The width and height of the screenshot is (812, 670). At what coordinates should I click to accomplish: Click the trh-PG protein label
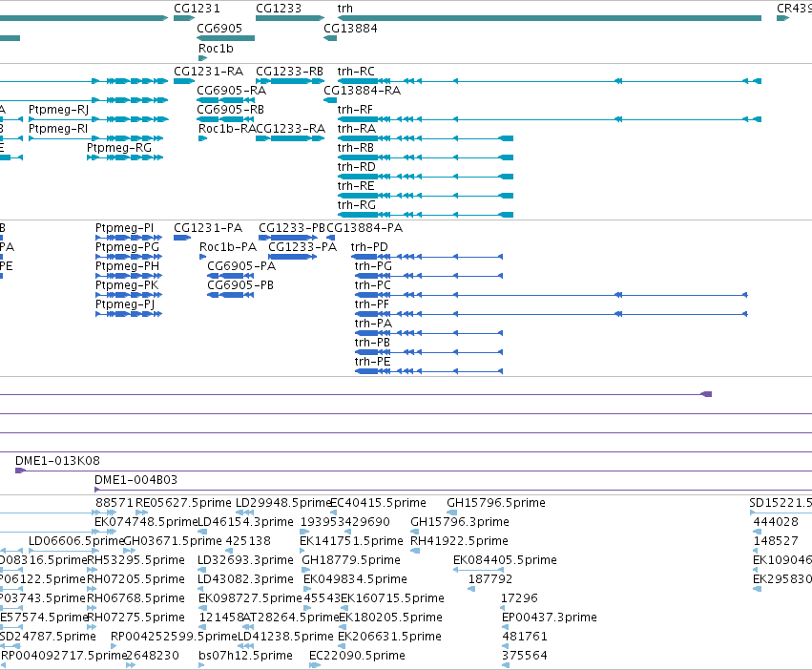pyautogui.click(x=373, y=266)
